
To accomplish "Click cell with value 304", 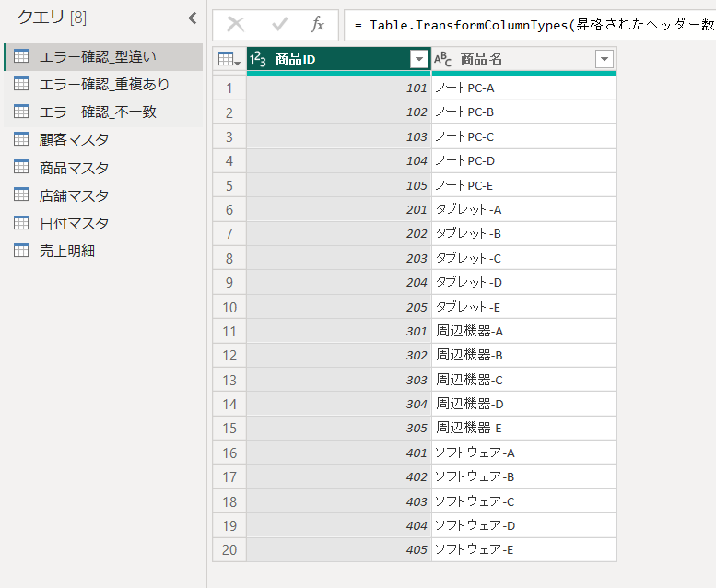I will click(x=339, y=404).
